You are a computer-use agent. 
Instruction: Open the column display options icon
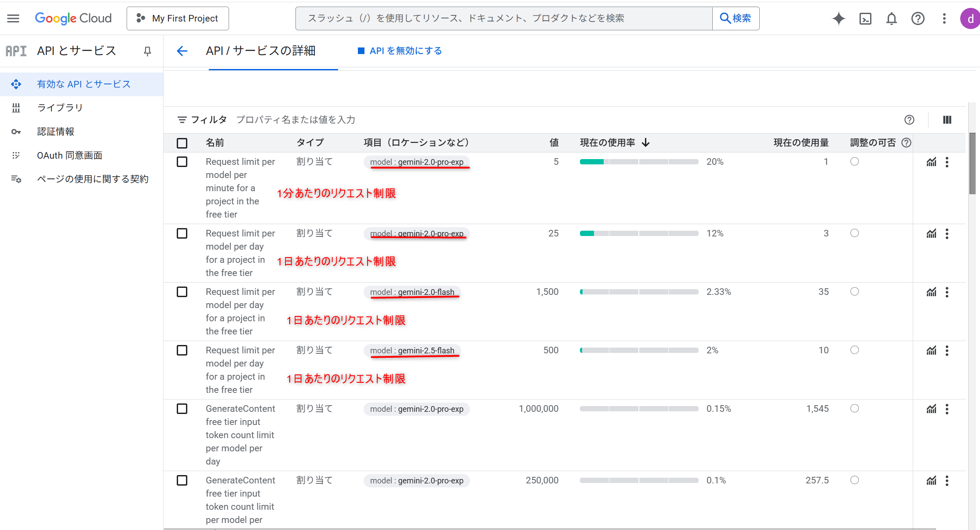tap(947, 120)
